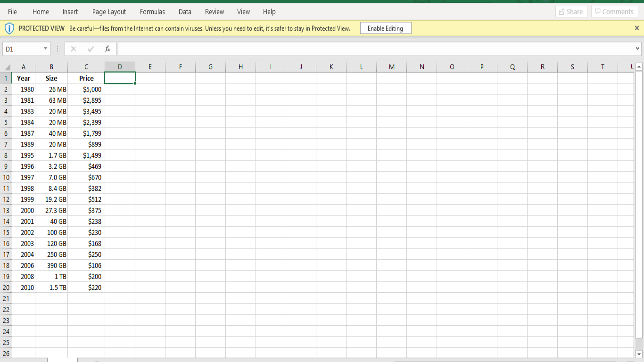The width and height of the screenshot is (644, 362).
Task: Click the Enter checkmark beside the formula bar
Action: tap(90, 49)
